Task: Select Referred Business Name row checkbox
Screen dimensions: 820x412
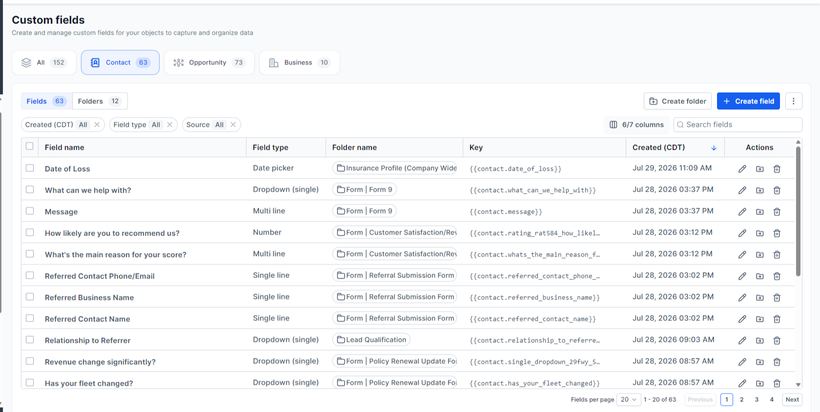Action: click(x=30, y=296)
